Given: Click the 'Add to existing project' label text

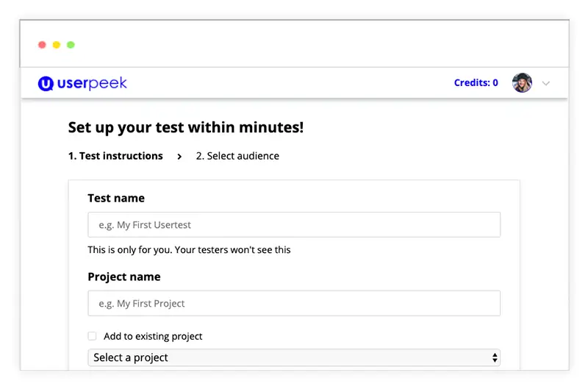Looking at the screenshot, I should coord(153,336).
